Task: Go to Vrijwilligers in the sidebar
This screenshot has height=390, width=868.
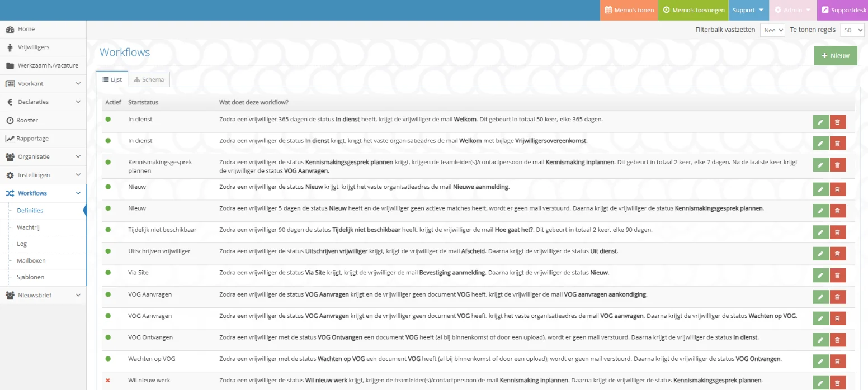Action: (x=43, y=47)
